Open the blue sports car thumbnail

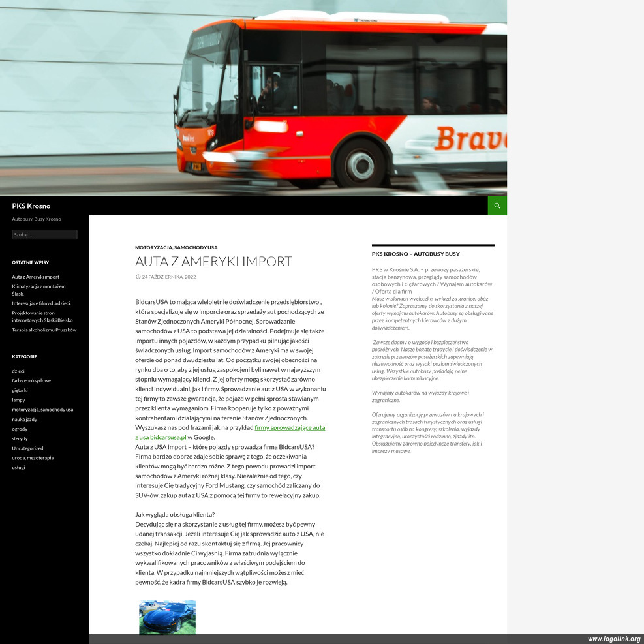pyautogui.click(x=167, y=617)
